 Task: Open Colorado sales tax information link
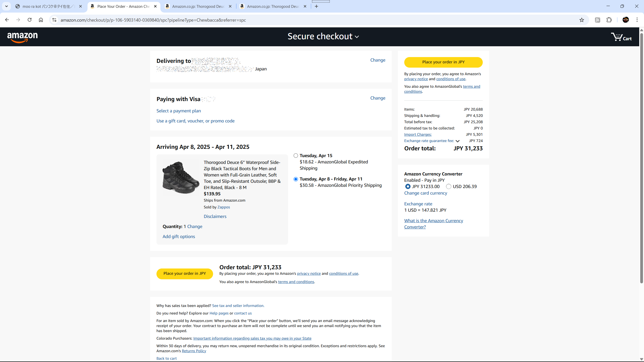coord(252,338)
